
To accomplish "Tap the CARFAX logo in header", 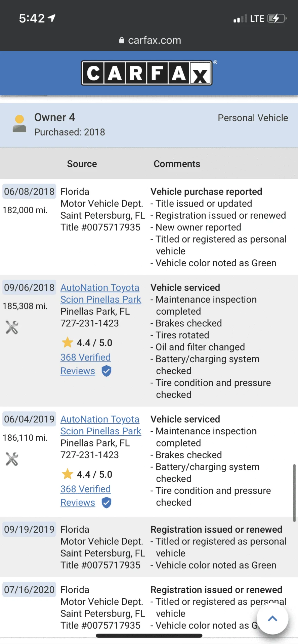I will (x=147, y=73).
